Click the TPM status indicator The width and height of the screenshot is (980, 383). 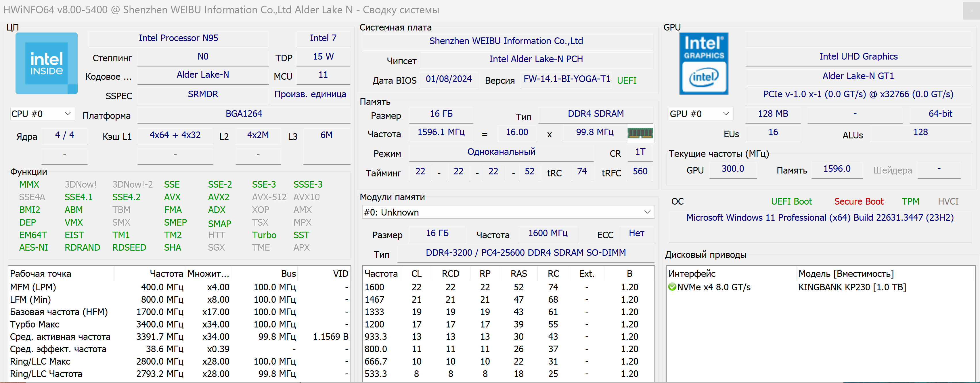coord(910,201)
